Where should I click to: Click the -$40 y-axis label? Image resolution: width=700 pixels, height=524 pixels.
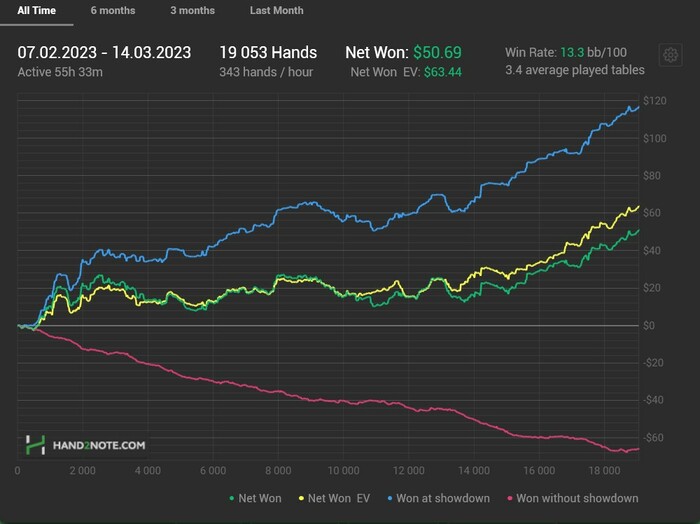(x=654, y=400)
